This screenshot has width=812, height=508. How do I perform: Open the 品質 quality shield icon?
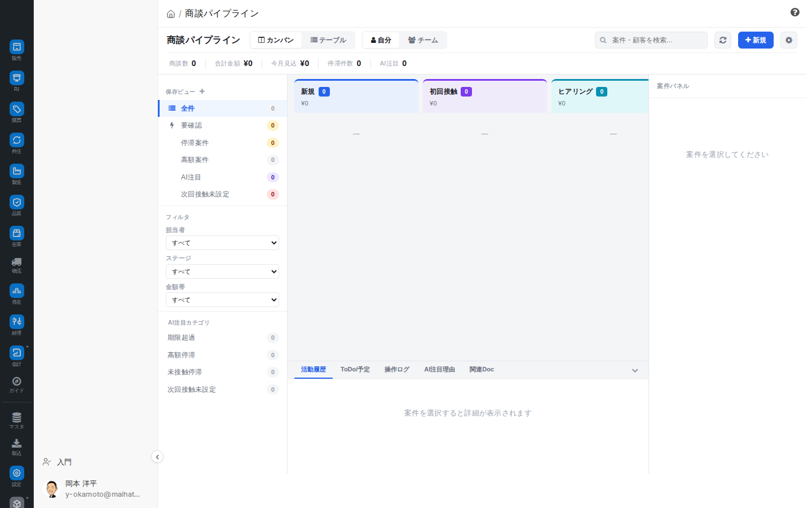point(17,202)
